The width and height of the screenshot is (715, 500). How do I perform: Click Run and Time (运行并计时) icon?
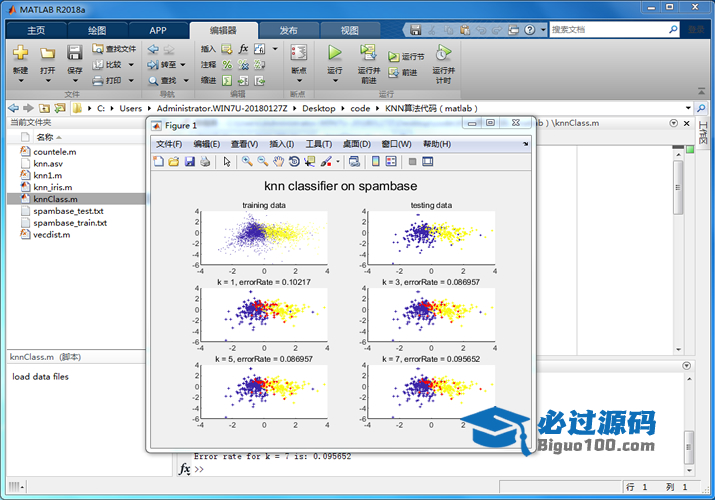[x=443, y=53]
